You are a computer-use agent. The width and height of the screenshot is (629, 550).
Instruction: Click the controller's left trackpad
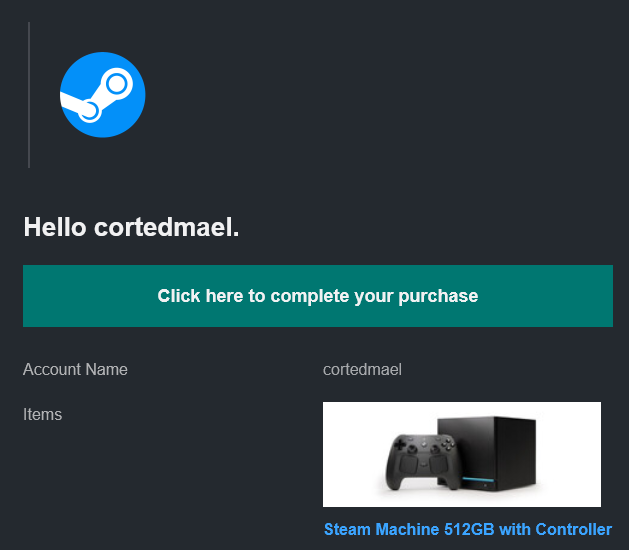pyautogui.click(x=409, y=464)
